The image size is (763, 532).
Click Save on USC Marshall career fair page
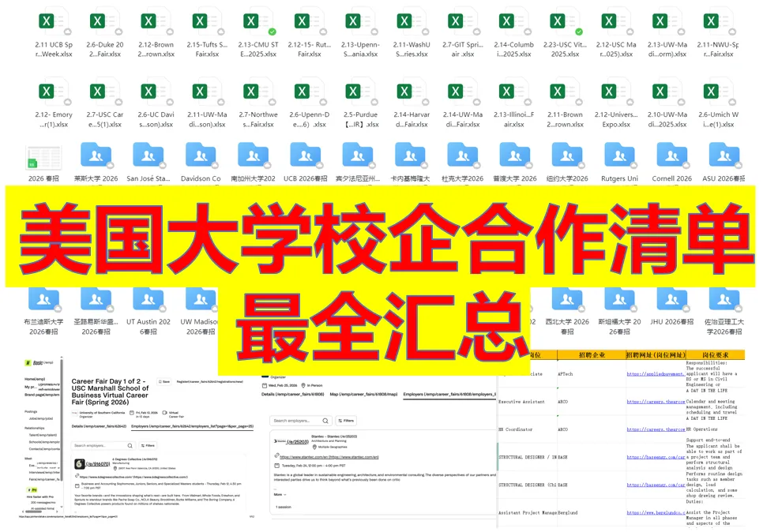pyautogui.click(x=164, y=382)
